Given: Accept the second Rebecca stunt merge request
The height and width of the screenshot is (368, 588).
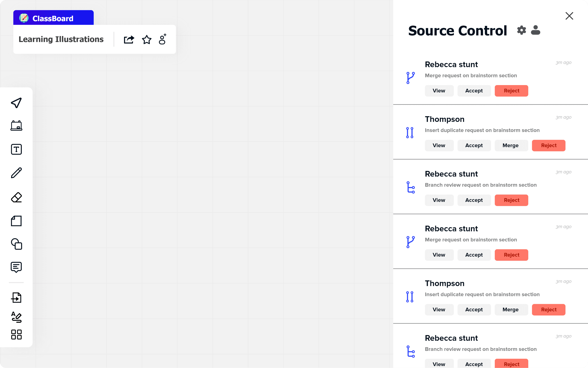Looking at the screenshot, I should pos(474,255).
